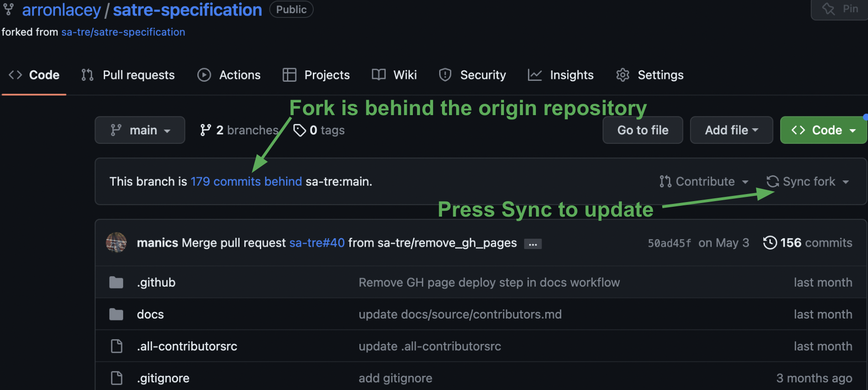Open 'update .all-contributorsrc' commit message

(x=430, y=346)
